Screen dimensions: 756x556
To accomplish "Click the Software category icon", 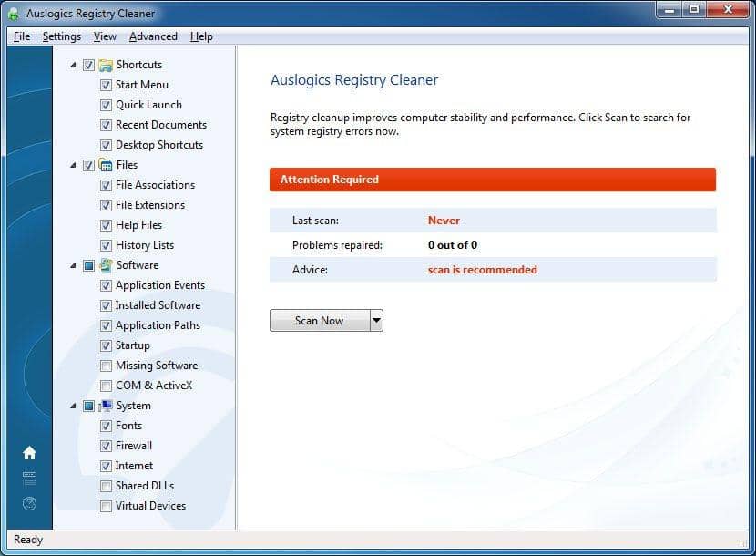I will (106, 265).
